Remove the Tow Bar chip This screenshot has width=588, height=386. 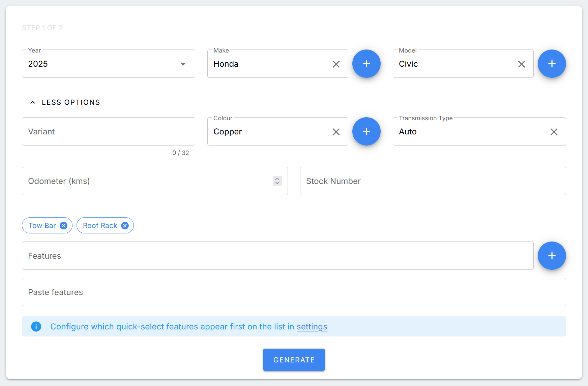click(63, 226)
